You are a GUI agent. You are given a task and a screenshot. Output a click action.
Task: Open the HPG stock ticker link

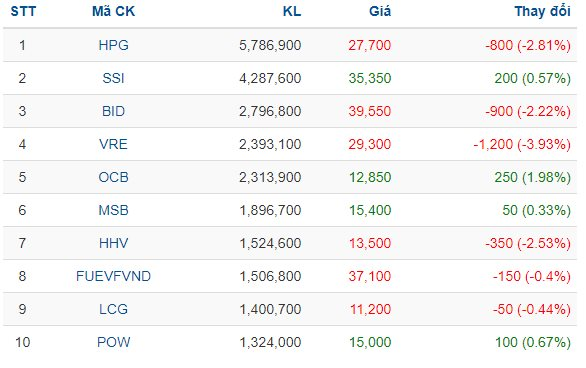113,45
